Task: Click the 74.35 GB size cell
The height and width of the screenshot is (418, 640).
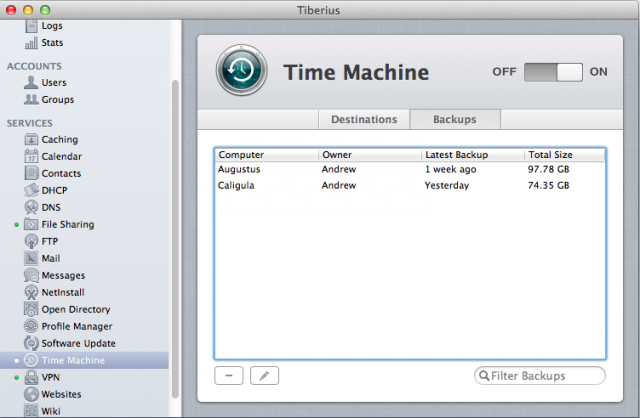Action: click(x=548, y=185)
